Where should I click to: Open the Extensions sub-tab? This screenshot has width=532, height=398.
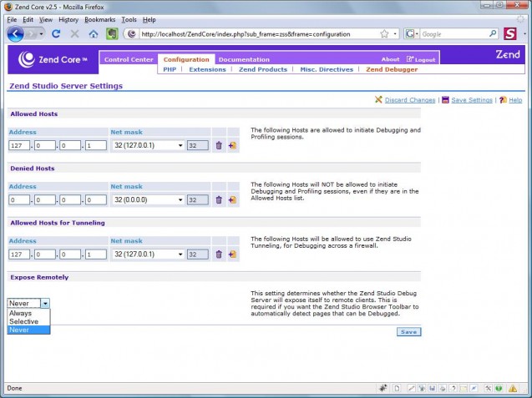point(207,69)
